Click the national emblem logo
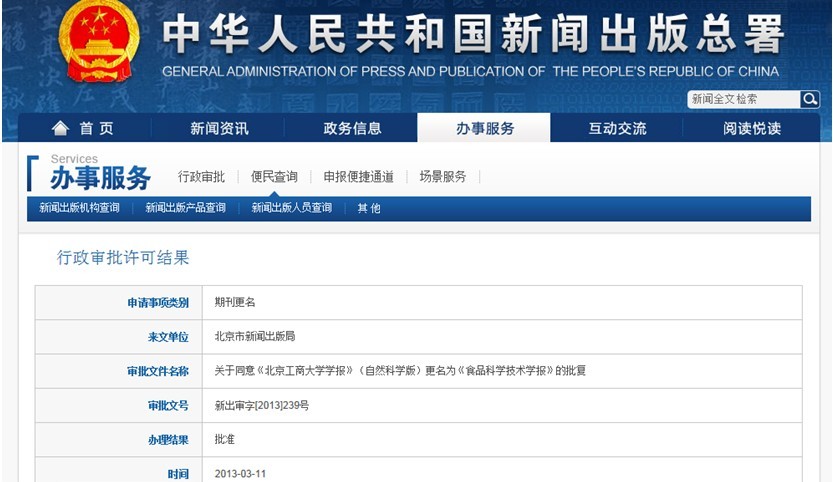The image size is (833, 482). point(98,40)
